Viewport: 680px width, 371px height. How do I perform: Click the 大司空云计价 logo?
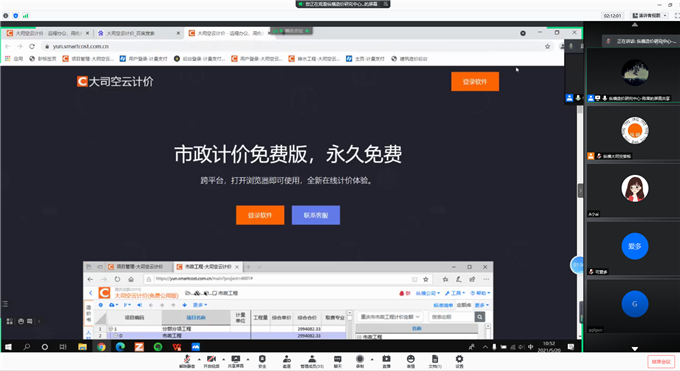(x=115, y=82)
